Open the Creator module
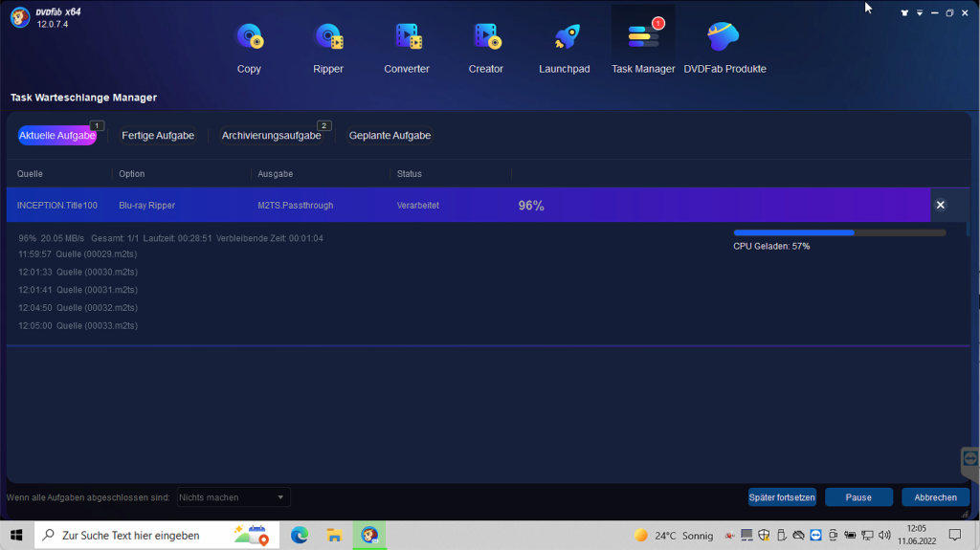The width and height of the screenshot is (980, 550). [485, 48]
